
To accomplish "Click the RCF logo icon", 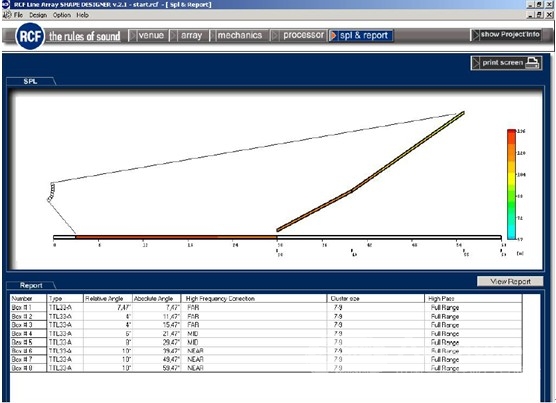I will 30,36.
